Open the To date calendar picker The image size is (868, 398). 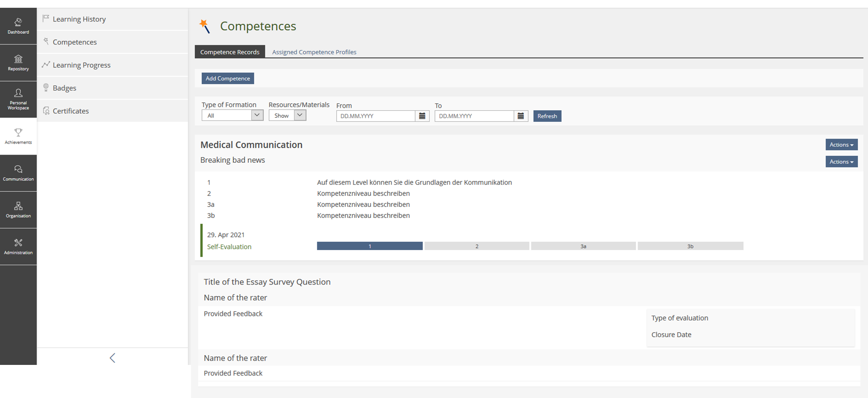click(521, 116)
